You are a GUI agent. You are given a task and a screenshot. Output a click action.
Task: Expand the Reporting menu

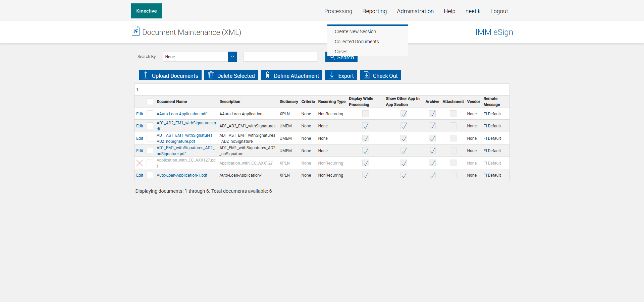click(x=374, y=11)
